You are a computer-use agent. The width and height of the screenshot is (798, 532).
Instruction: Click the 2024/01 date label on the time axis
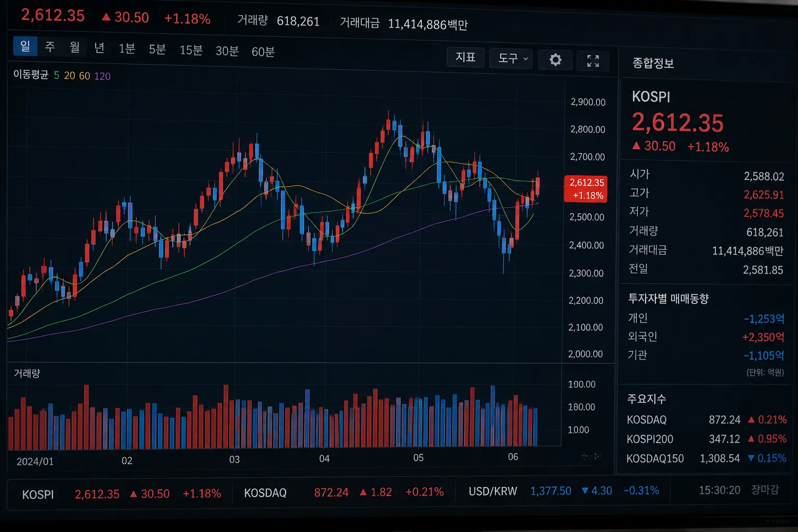pyautogui.click(x=35, y=461)
